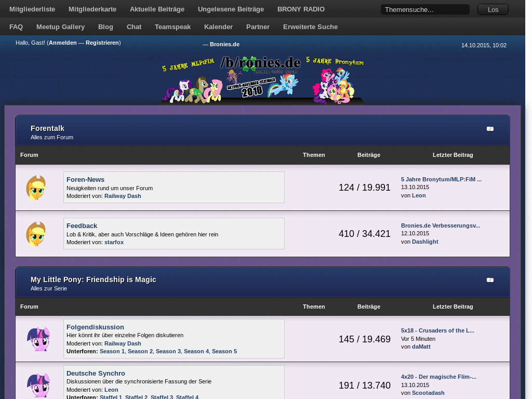This screenshot has width=532, height=399.
Task: Open user daMatt's profile
Action: click(421, 347)
